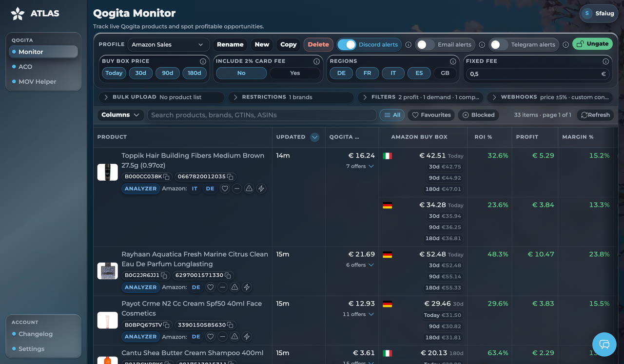This screenshot has height=364, width=624.
Task: Click the ATLAS flower logo icon
Action: click(x=18, y=14)
